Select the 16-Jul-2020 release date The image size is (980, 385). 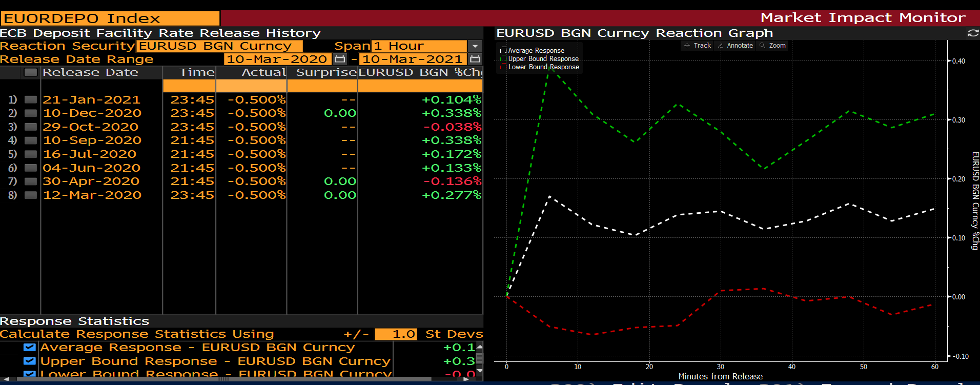pos(89,154)
